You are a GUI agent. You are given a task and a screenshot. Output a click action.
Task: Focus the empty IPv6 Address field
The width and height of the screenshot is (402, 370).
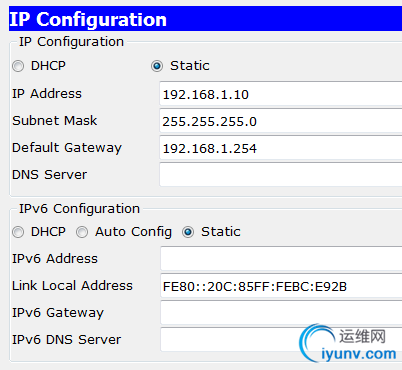(x=281, y=259)
